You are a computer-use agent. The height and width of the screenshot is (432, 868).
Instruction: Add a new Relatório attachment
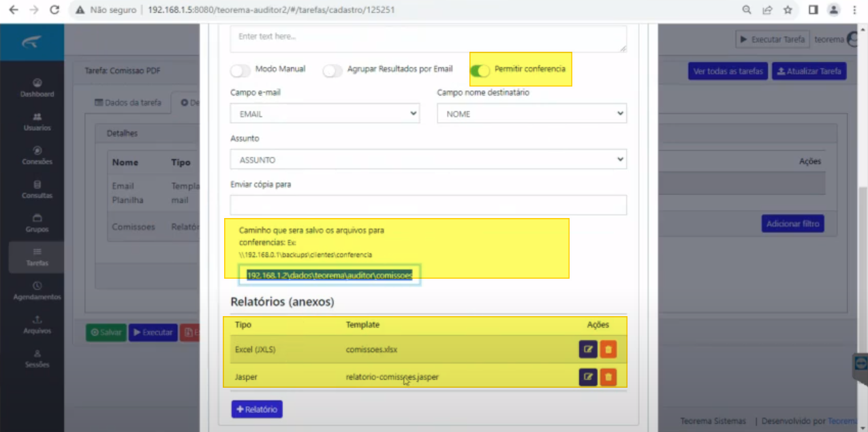coord(257,409)
